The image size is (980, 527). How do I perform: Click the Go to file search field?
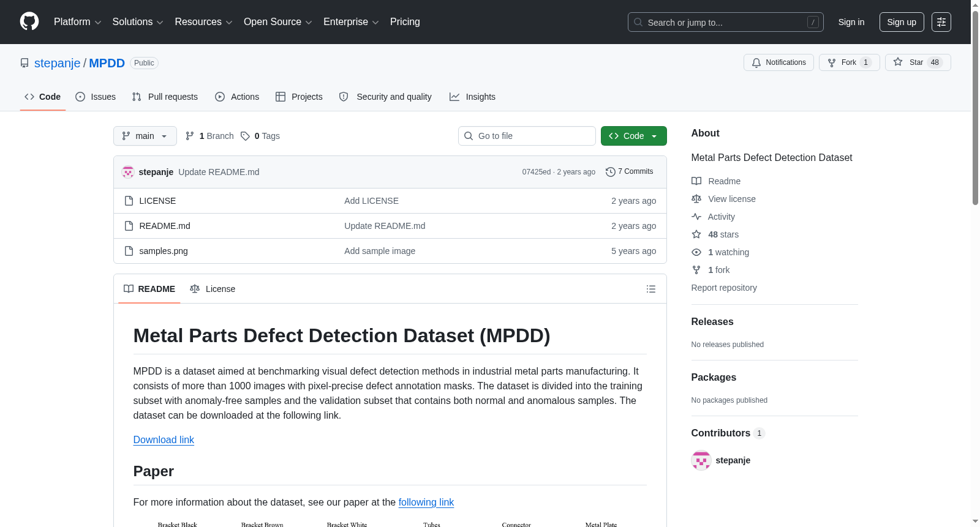(x=527, y=136)
